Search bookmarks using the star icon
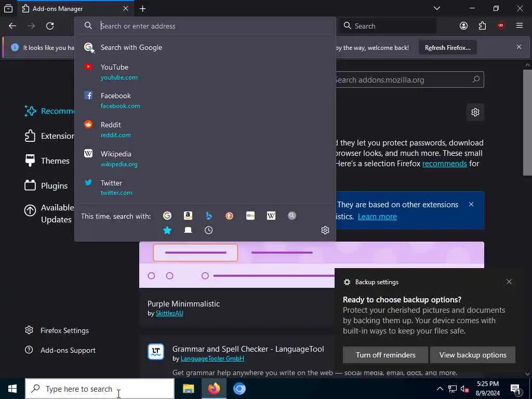This screenshot has width=532, height=399. tap(167, 230)
